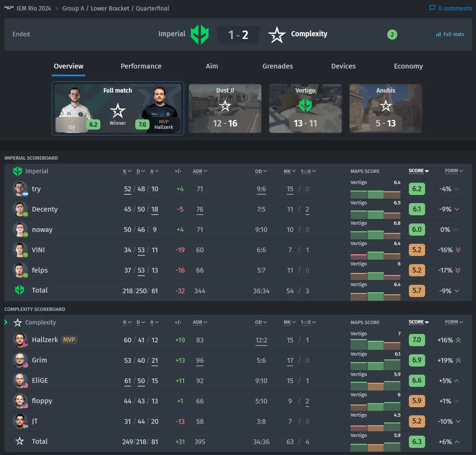The width and height of the screenshot is (476, 455).
Task: Open the Performance tab
Action: point(141,66)
